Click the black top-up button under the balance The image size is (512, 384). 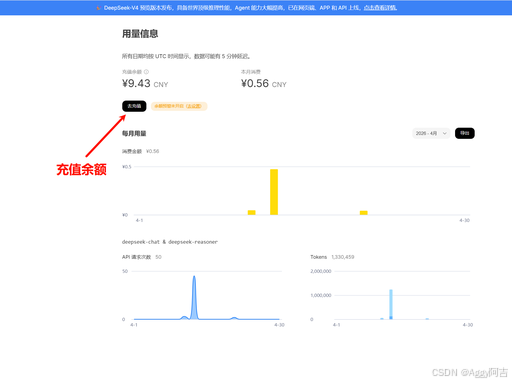tap(134, 106)
